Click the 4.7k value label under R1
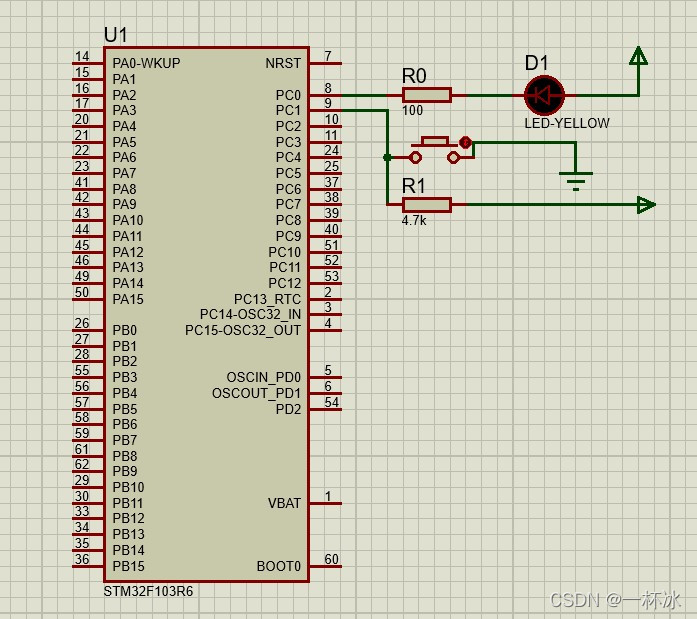697x619 pixels. click(414, 220)
